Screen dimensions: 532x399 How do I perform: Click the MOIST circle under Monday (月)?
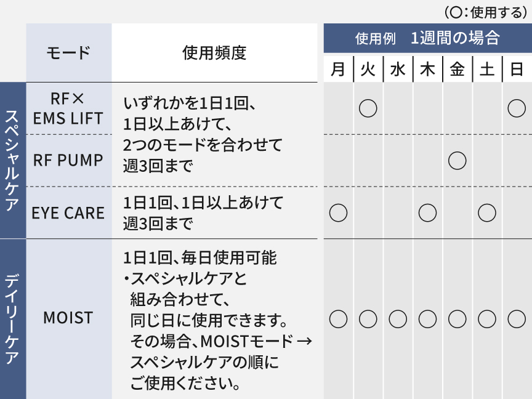(x=339, y=319)
